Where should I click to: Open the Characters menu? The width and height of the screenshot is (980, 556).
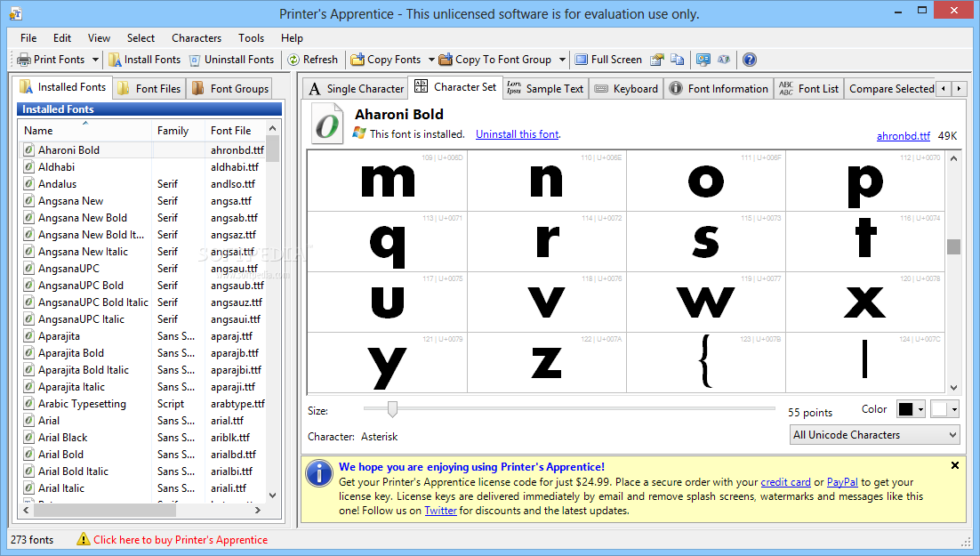pos(197,38)
